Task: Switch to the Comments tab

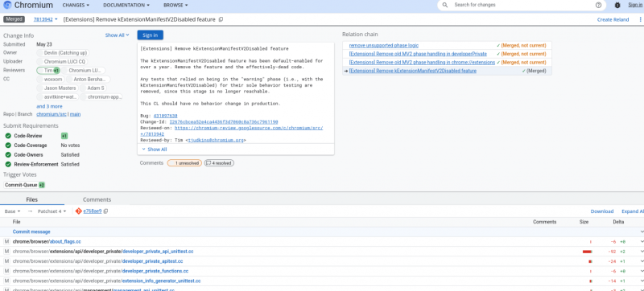Action: 97,199
